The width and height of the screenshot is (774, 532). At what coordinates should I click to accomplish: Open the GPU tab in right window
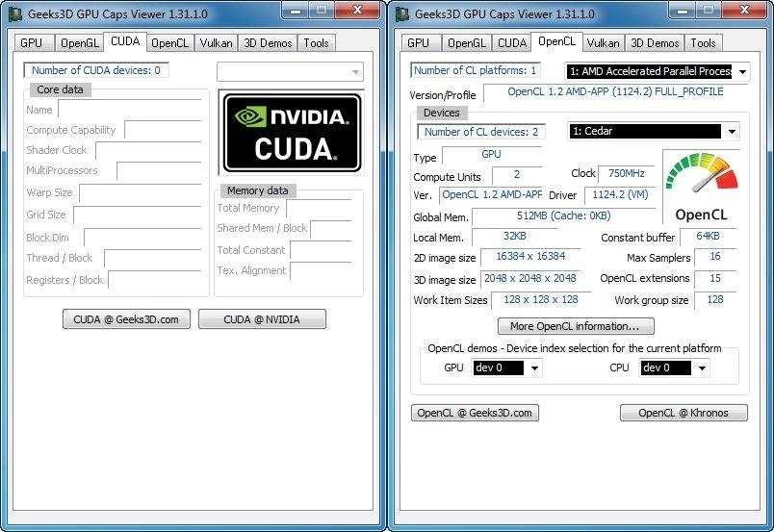coord(419,43)
